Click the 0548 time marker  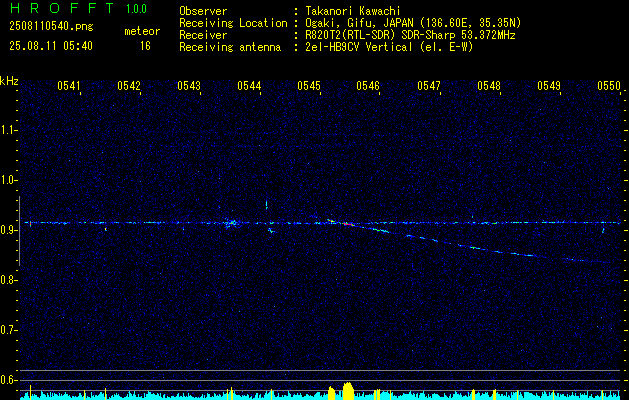489,86
